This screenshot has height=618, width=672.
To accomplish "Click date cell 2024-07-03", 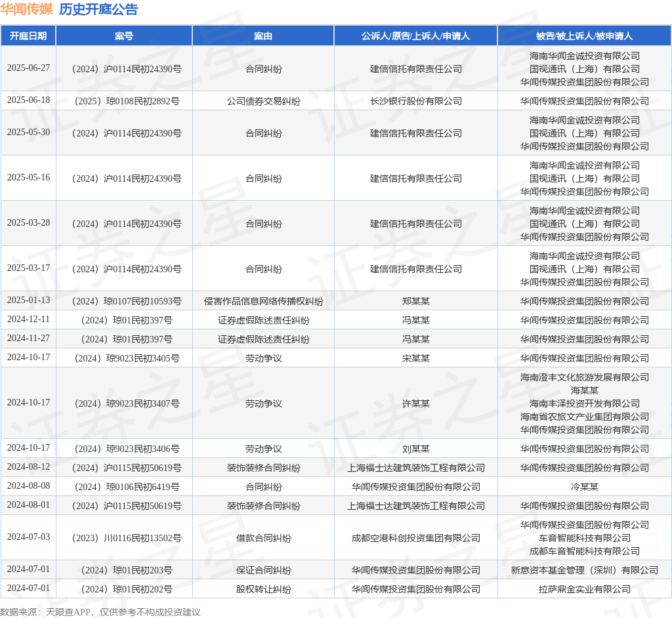I will pyautogui.click(x=28, y=537).
